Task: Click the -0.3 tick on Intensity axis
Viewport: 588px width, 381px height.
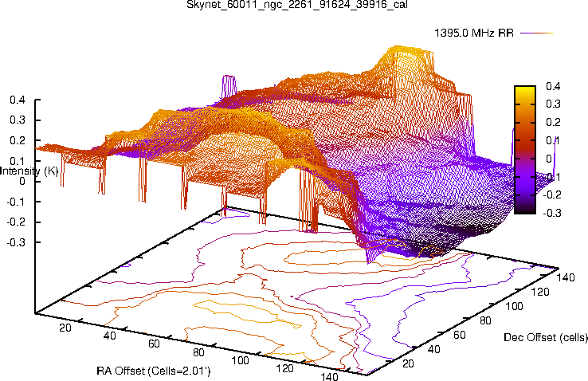Action: click(16, 242)
